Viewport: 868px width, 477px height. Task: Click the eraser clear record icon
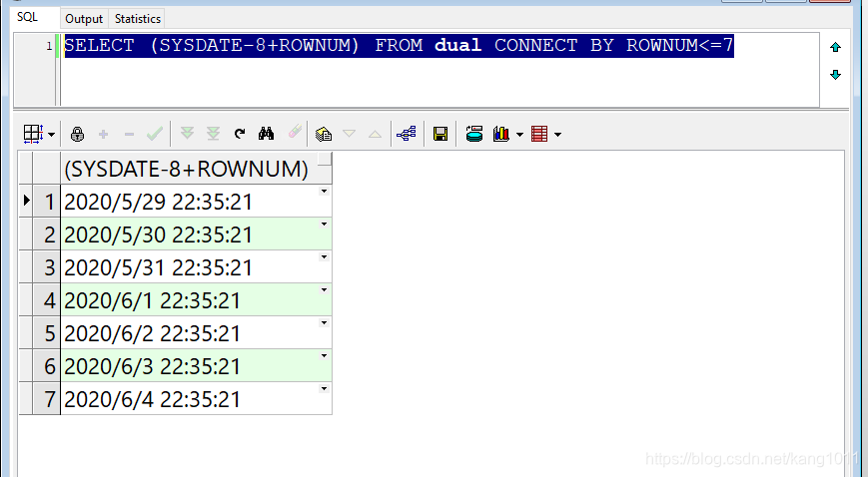tap(295, 132)
